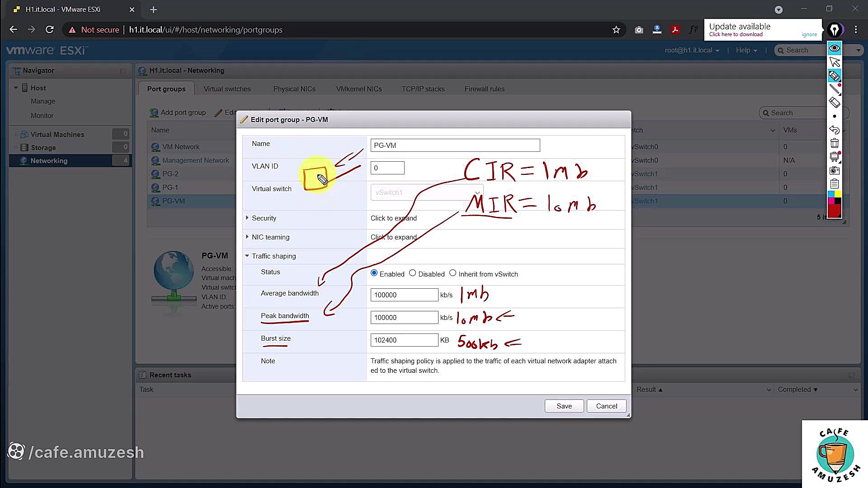Open the pen-nib annotation extension icon
Viewport: 868px width, 488px height.
(835, 30)
